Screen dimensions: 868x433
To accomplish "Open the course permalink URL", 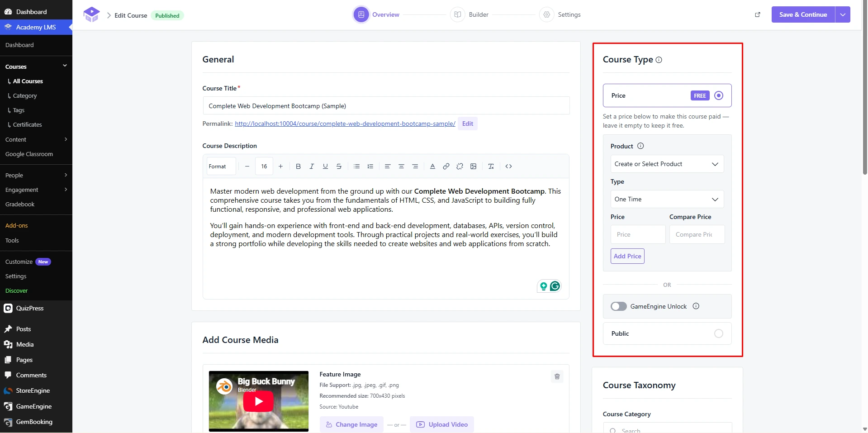I will pos(345,124).
